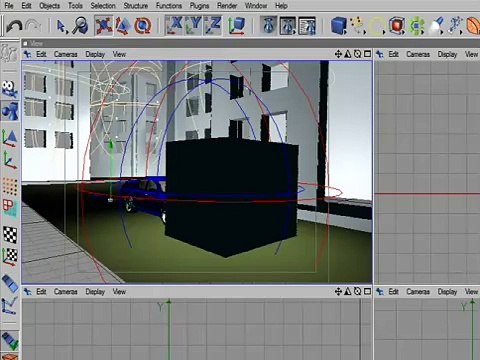Switch to the Points tool

tap(10, 186)
